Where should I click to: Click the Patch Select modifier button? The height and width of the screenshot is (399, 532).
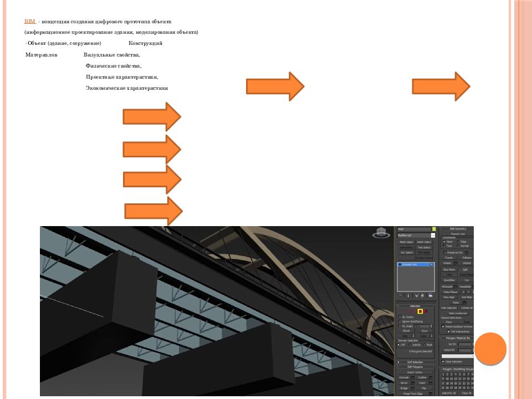[x=424, y=242]
